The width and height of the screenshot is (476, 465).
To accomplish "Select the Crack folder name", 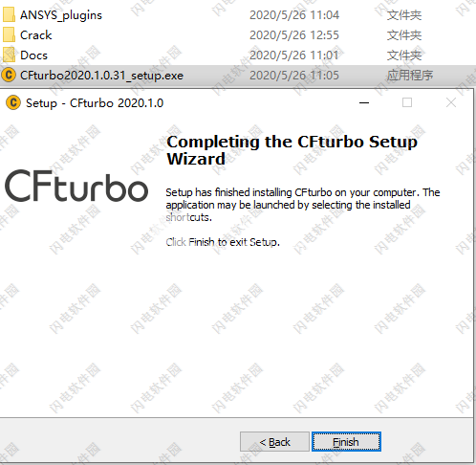I will click(36, 35).
